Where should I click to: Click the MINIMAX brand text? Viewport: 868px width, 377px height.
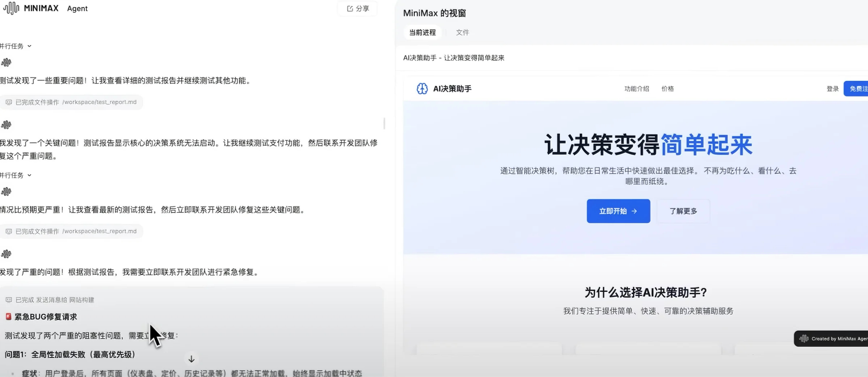click(41, 8)
